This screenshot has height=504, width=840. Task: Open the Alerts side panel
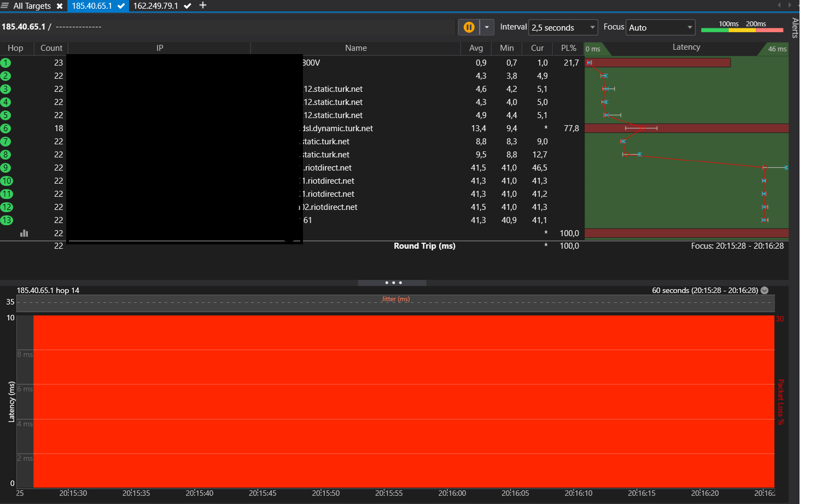(x=795, y=27)
